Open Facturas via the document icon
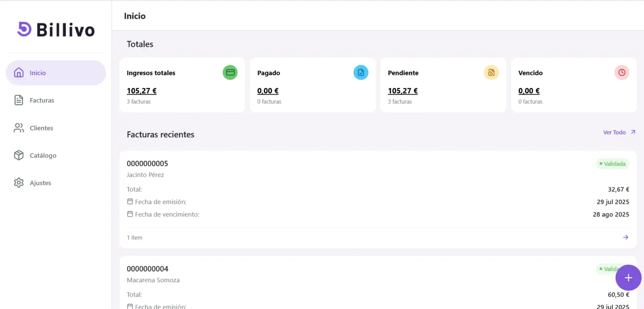 coord(19,100)
